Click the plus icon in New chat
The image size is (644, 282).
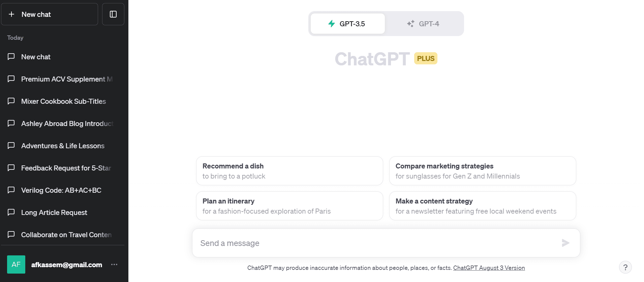coord(11,14)
